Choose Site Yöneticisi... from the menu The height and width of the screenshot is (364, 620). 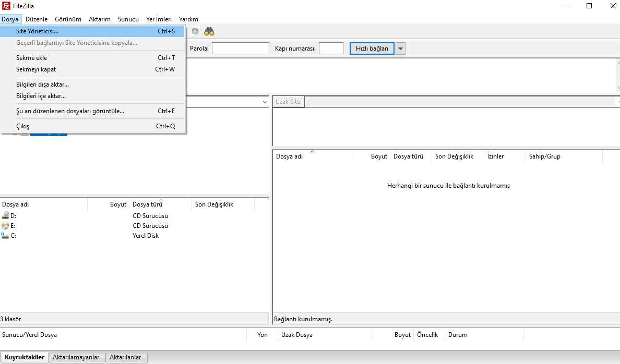point(92,31)
